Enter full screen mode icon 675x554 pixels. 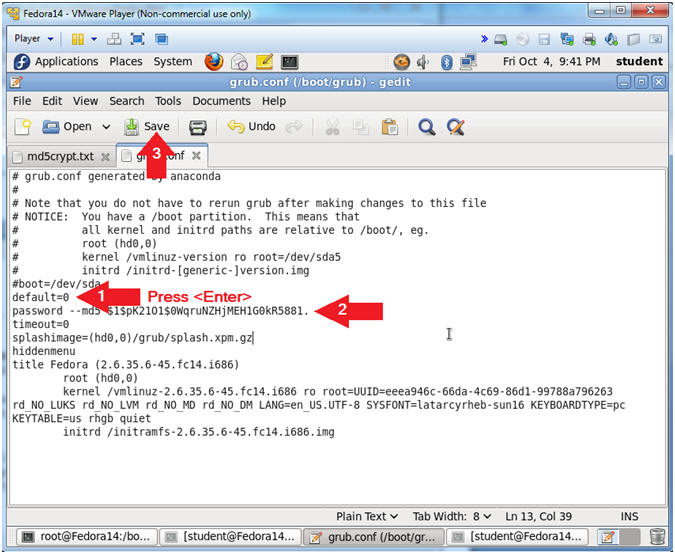pos(137,39)
